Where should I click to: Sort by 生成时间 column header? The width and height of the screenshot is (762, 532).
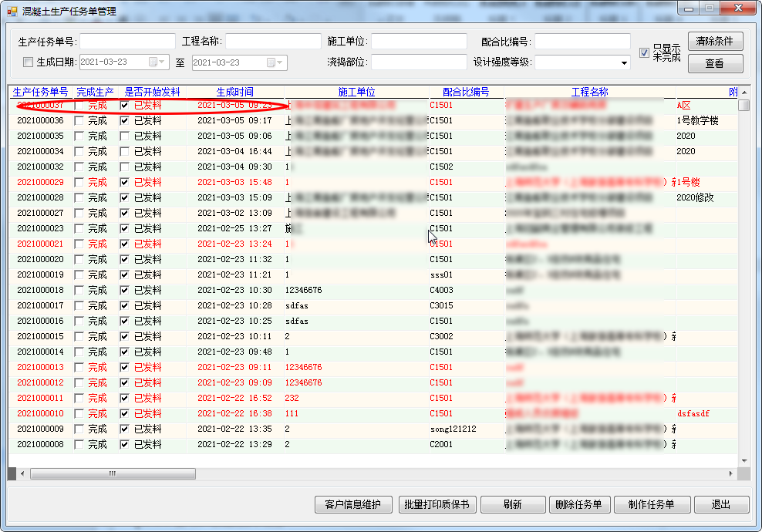[234, 92]
